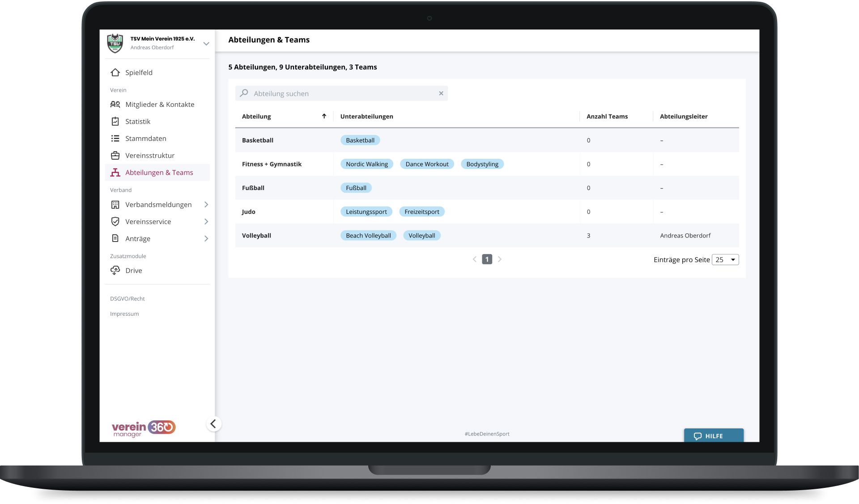Screen dimensions: 859x504
Task: Click the Spielfeld home icon
Action: click(115, 72)
